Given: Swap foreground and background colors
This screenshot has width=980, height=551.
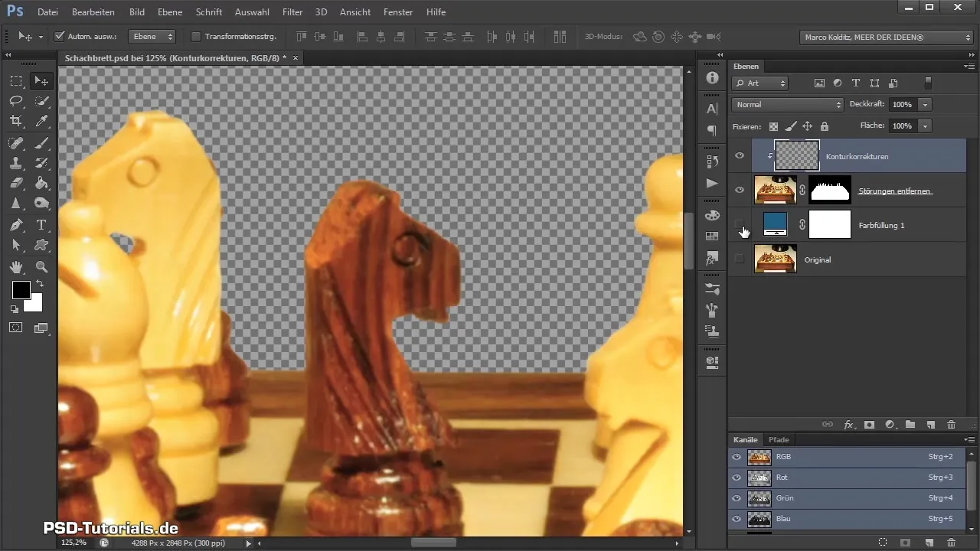Looking at the screenshot, I should [39, 284].
